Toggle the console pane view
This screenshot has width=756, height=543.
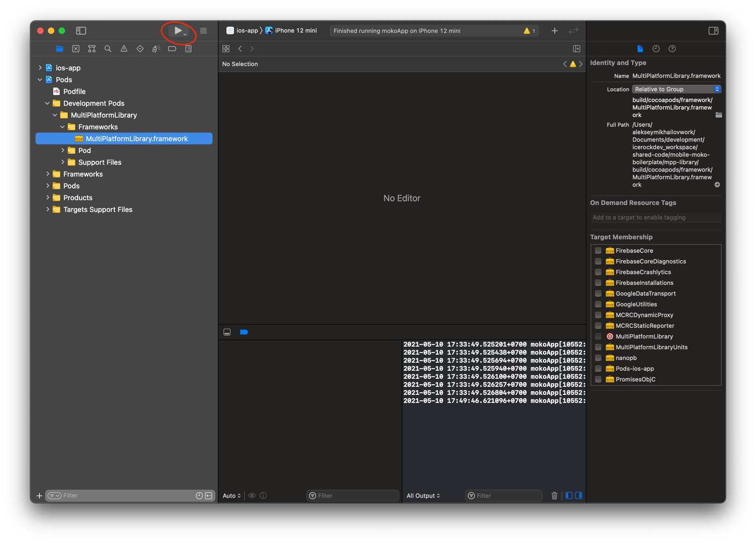pos(579,496)
